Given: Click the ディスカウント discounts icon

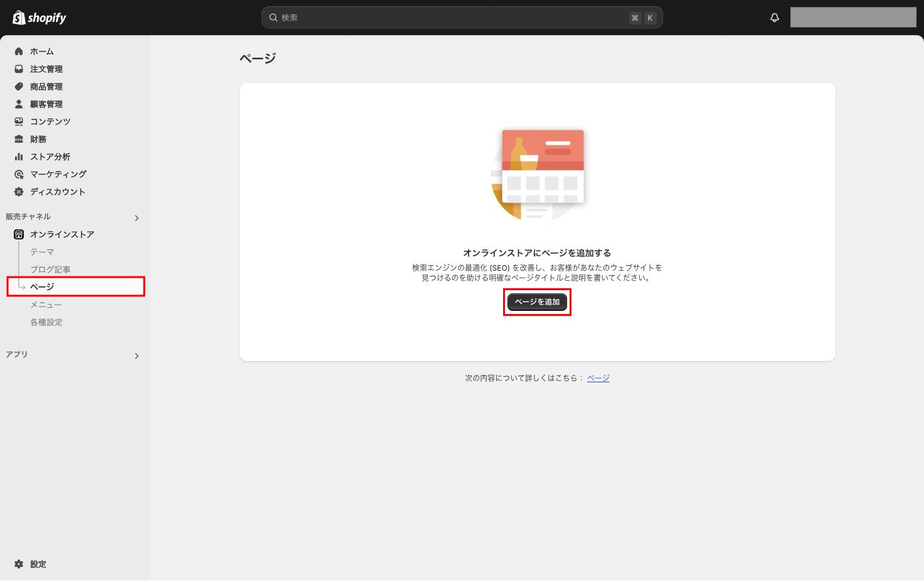Looking at the screenshot, I should click(19, 192).
